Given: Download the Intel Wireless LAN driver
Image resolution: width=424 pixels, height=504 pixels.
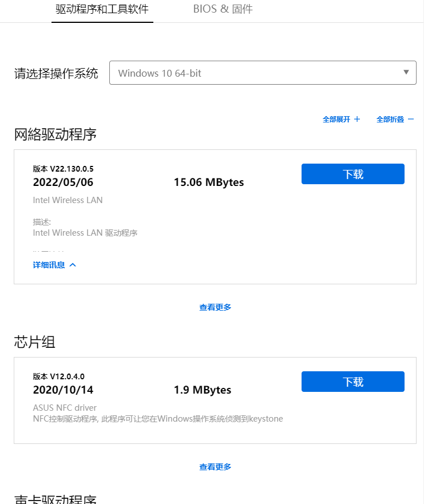Looking at the screenshot, I should point(352,174).
